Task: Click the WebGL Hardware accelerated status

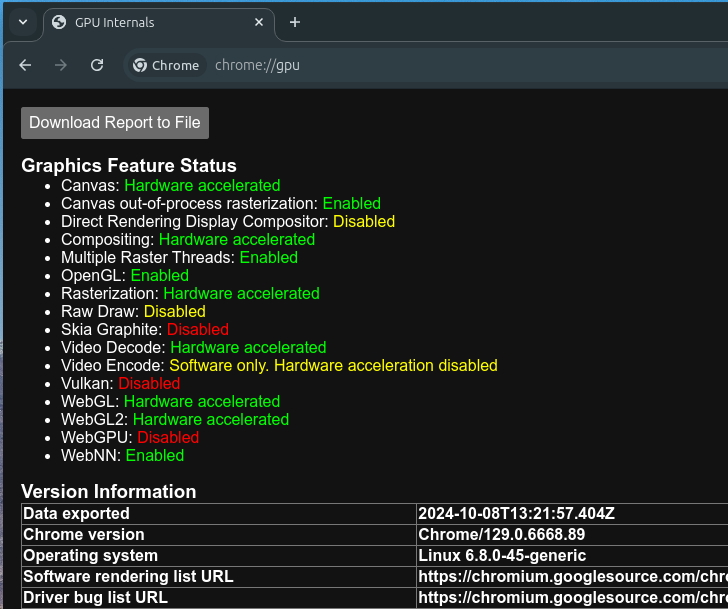Action: tap(202, 402)
